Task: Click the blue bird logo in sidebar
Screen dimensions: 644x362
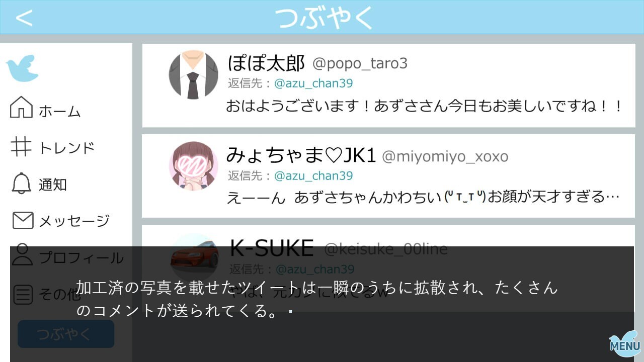Action: [x=22, y=68]
